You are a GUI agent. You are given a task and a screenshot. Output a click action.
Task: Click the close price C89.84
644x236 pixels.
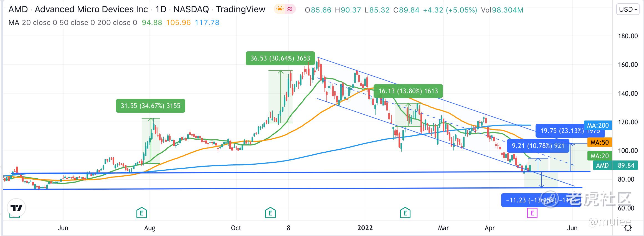click(406, 10)
